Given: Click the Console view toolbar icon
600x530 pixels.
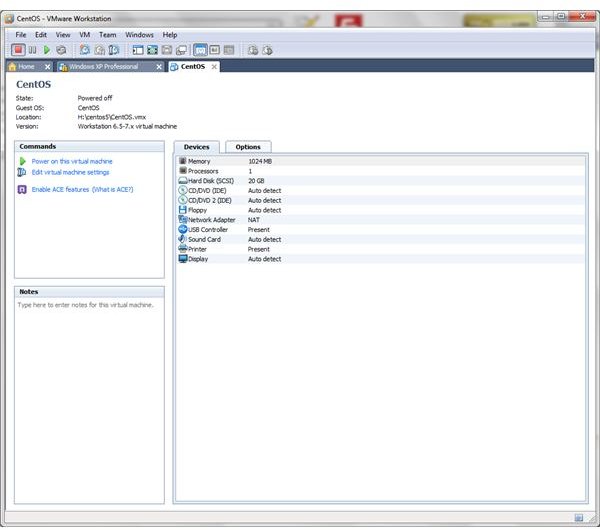Looking at the screenshot, I should tap(229, 50).
